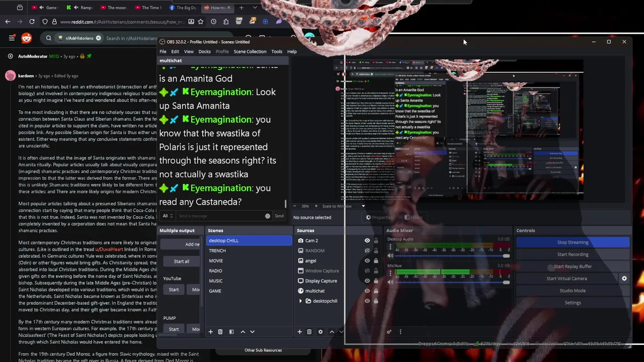Open Tools menu in OBS
This screenshot has width=644, height=362.
tap(277, 51)
